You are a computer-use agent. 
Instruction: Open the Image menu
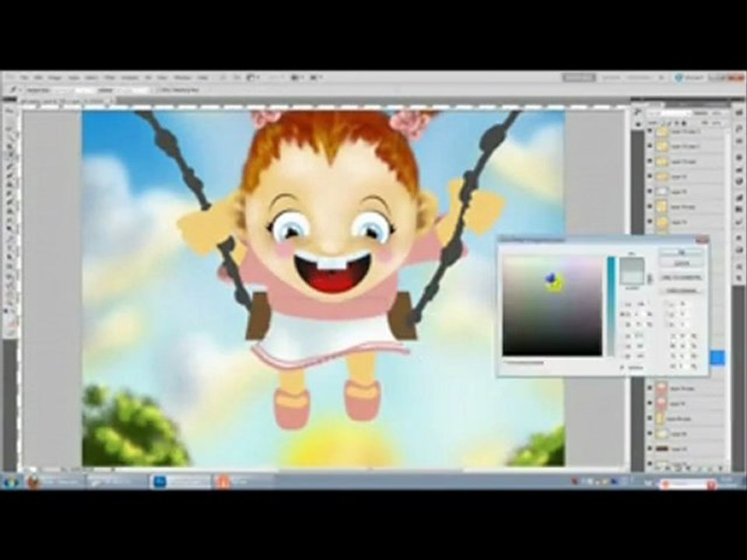coord(54,77)
